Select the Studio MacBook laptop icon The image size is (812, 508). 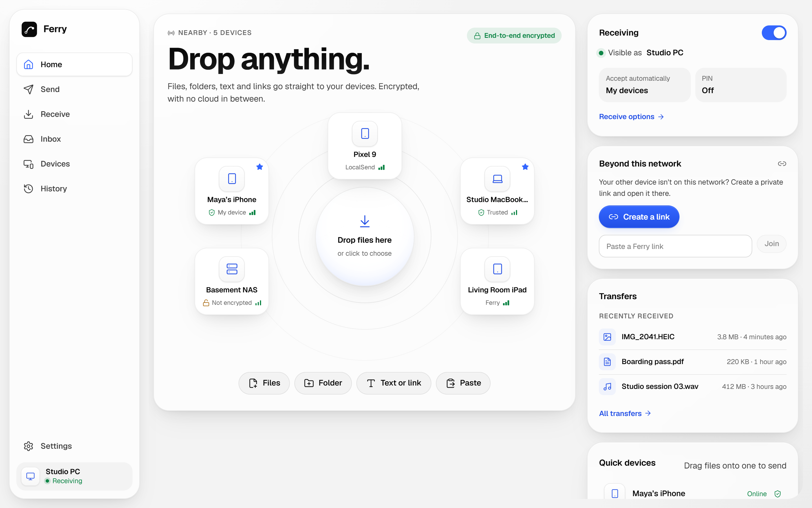point(497,178)
